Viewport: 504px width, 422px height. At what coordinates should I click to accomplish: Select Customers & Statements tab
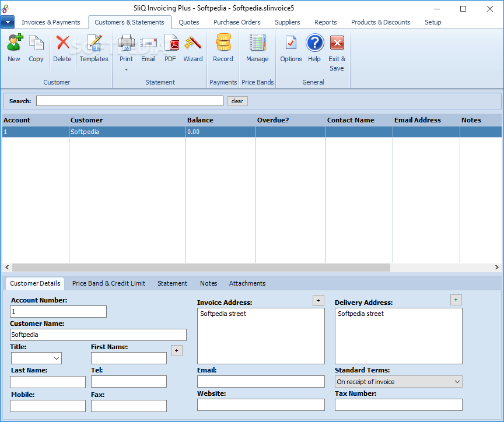click(129, 22)
